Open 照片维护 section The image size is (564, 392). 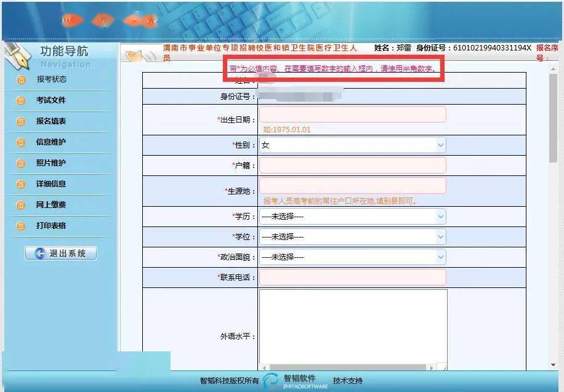51,162
